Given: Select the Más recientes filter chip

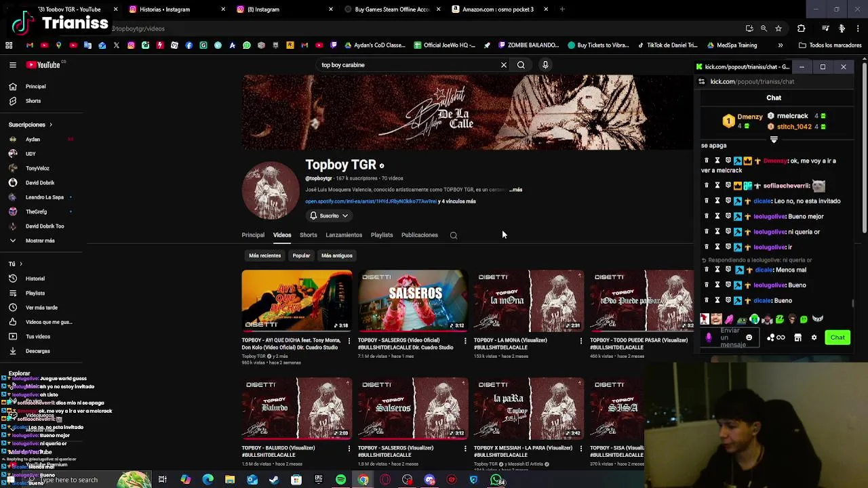Looking at the screenshot, I should (264, 256).
